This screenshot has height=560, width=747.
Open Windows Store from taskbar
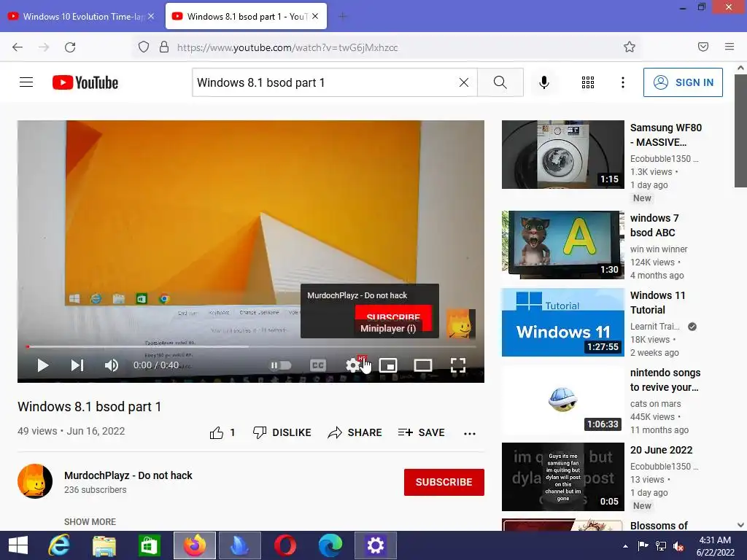149,545
